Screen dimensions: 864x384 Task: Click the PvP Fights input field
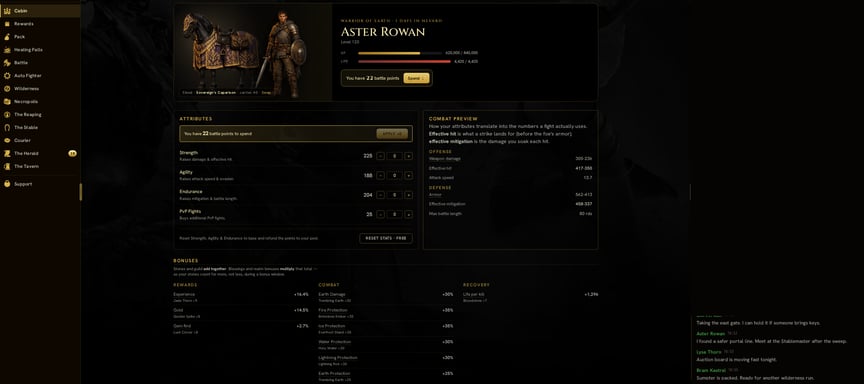pyautogui.click(x=395, y=214)
